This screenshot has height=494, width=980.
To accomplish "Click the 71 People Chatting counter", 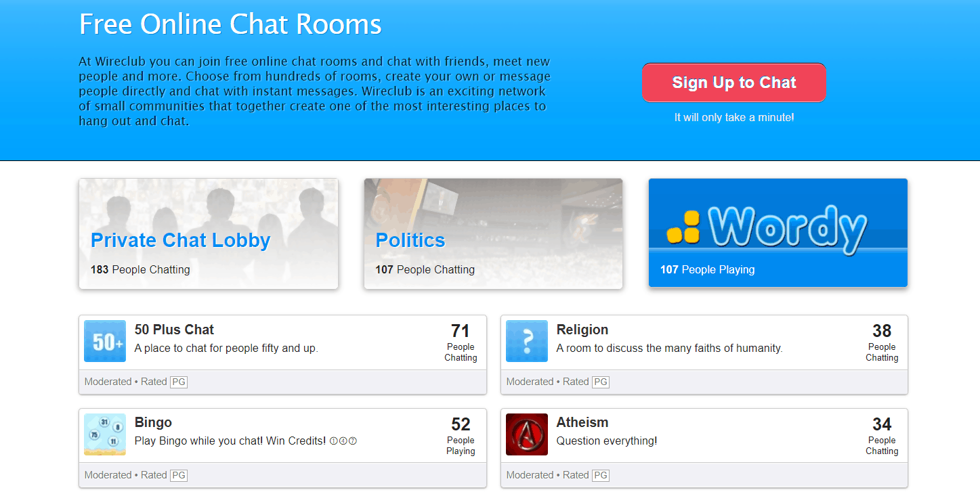I will click(461, 342).
